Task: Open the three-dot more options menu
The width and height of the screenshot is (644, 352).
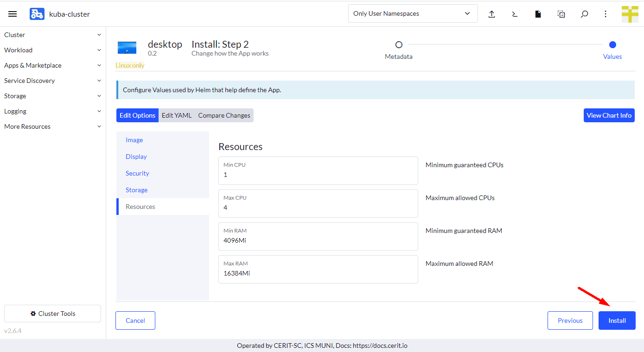Action: [606, 14]
